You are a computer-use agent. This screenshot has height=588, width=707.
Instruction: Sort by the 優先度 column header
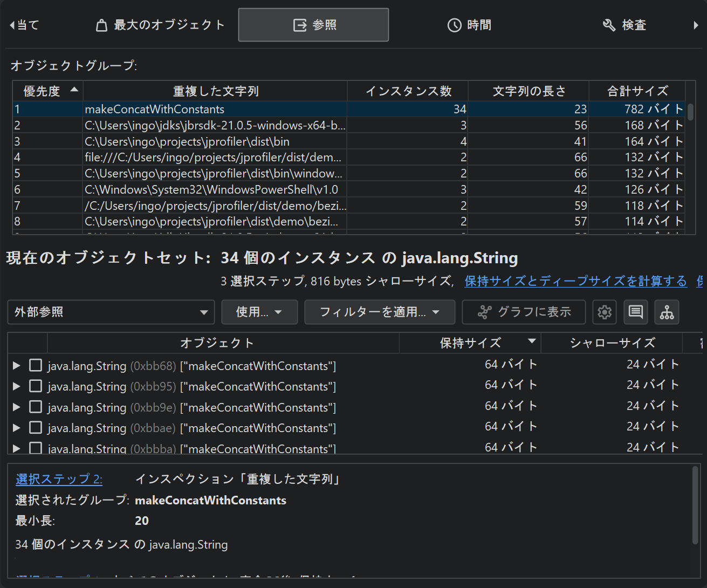pyautogui.click(x=47, y=91)
